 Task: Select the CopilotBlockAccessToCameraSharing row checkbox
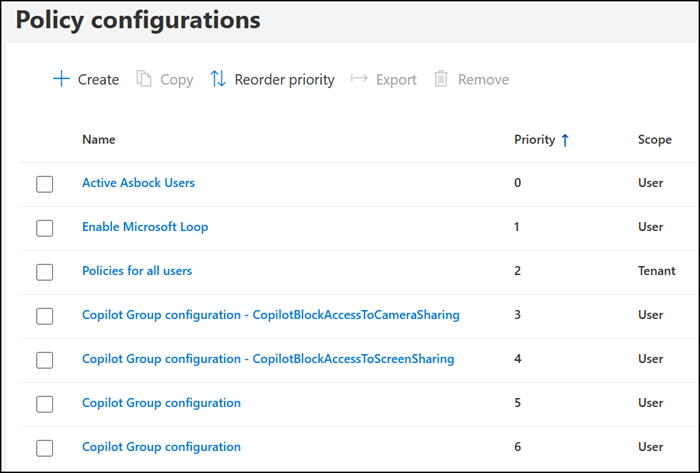click(45, 316)
